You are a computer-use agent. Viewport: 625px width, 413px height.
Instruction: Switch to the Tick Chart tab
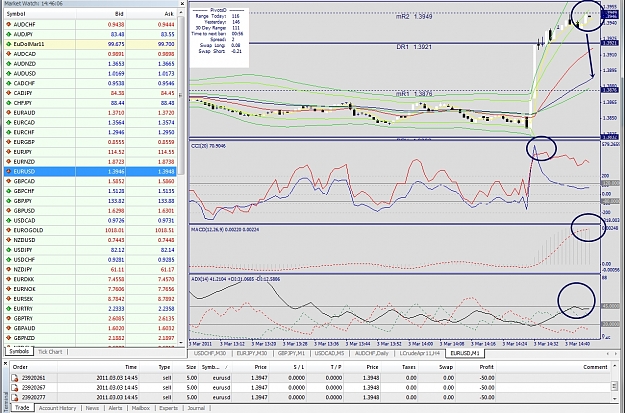[50, 352]
